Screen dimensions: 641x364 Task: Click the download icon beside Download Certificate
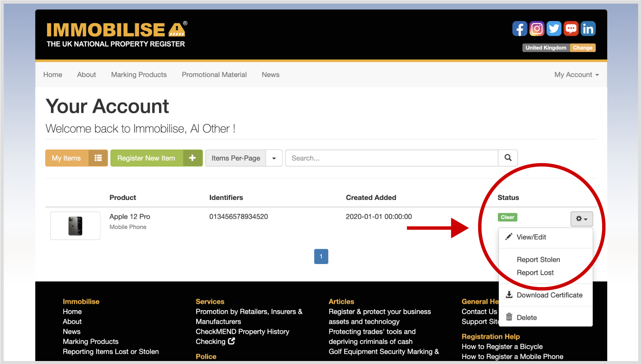509,295
